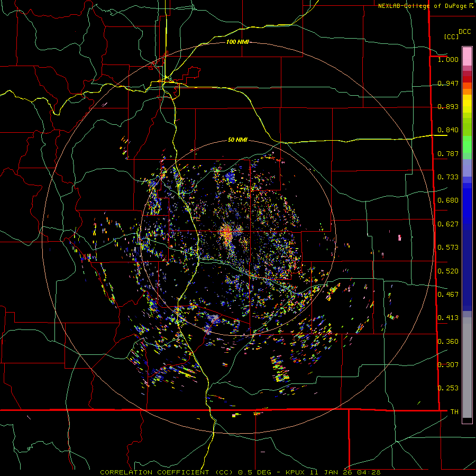Click the 1.000 scale value

[448, 59]
